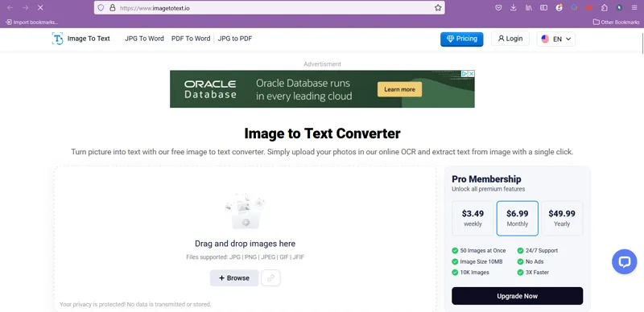The height and width of the screenshot is (312, 644).
Task: Click the 'Pro Membership' heading
Action: [486, 179]
